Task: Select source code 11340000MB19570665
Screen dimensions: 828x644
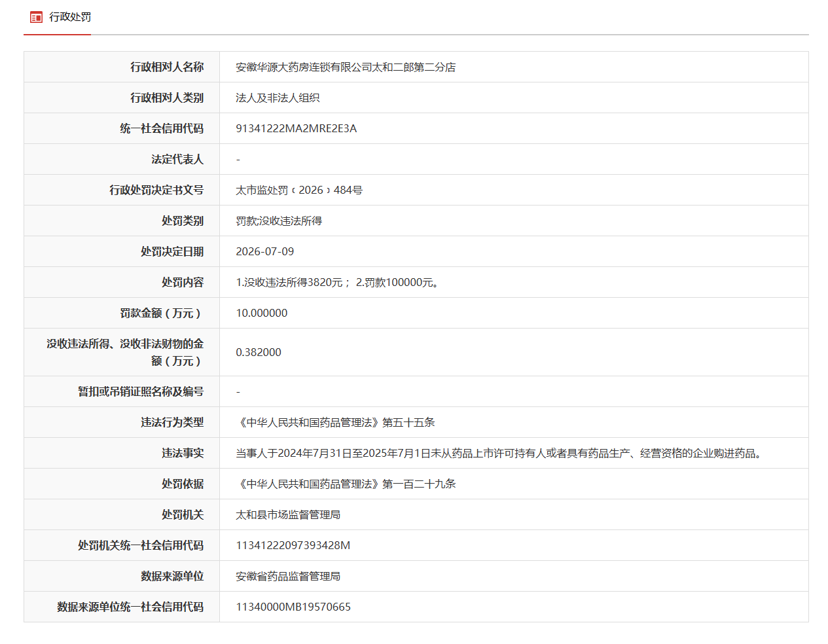Action: [293, 607]
